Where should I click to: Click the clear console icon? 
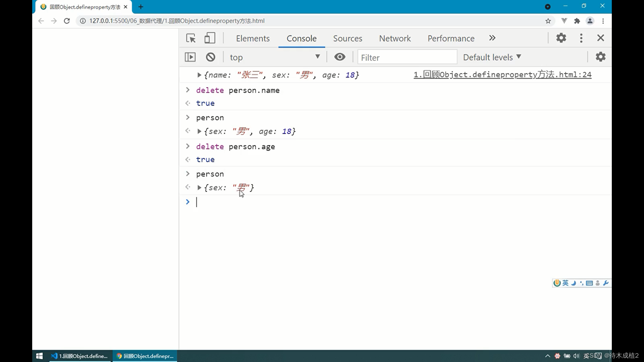211,57
